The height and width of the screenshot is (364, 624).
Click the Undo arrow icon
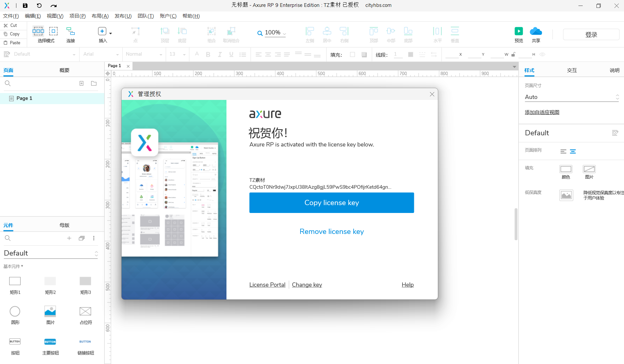point(39,6)
